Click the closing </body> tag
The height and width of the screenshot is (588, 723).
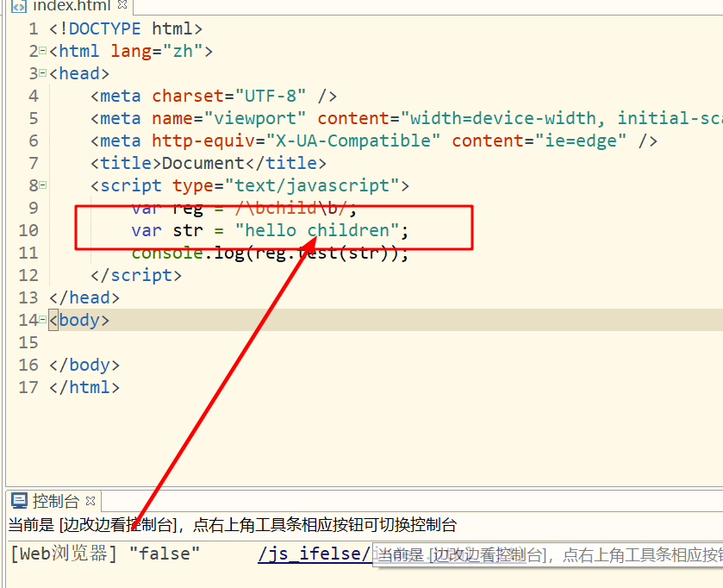tap(84, 365)
